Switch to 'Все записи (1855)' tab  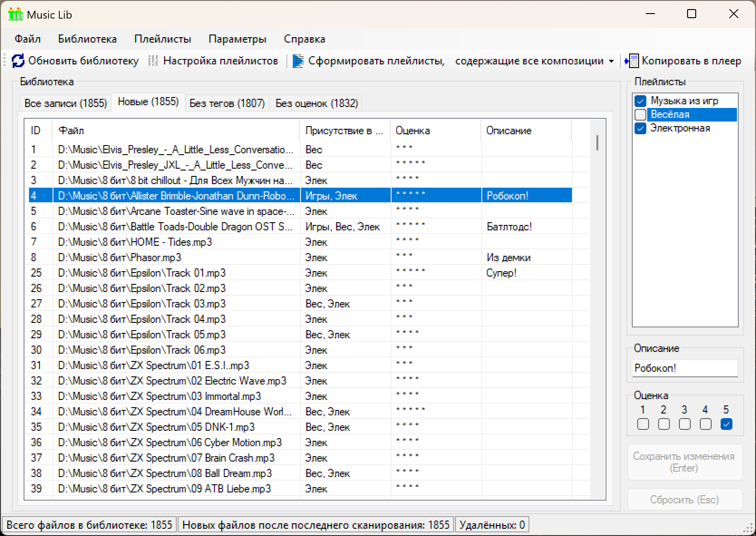coord(66,103)
